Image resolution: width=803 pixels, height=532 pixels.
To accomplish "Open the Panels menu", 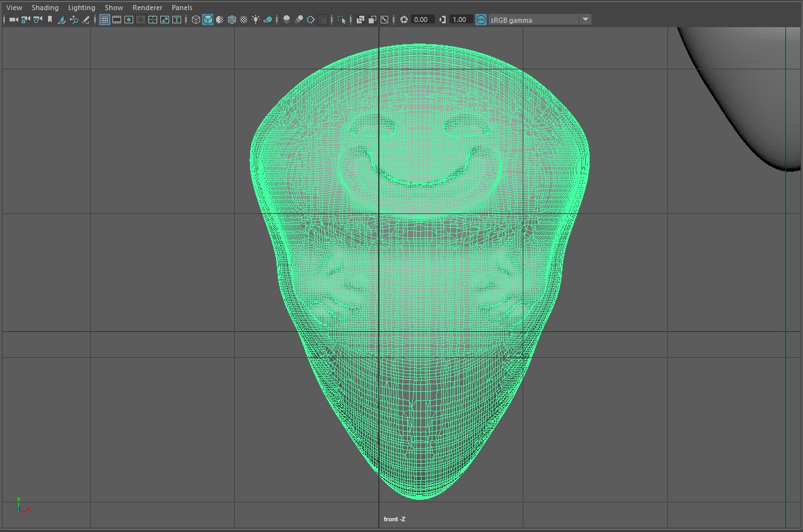I will tap(182, 8).
